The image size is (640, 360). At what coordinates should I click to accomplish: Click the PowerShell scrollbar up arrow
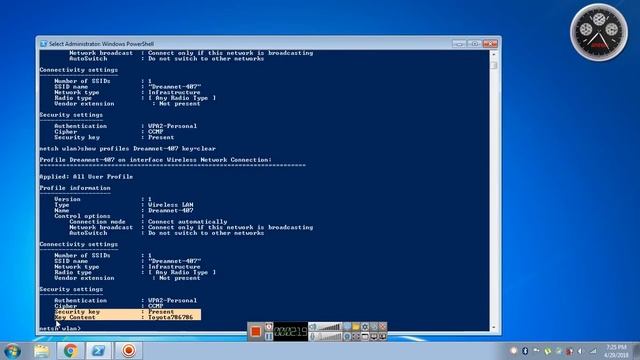click(x=494, y=54)
